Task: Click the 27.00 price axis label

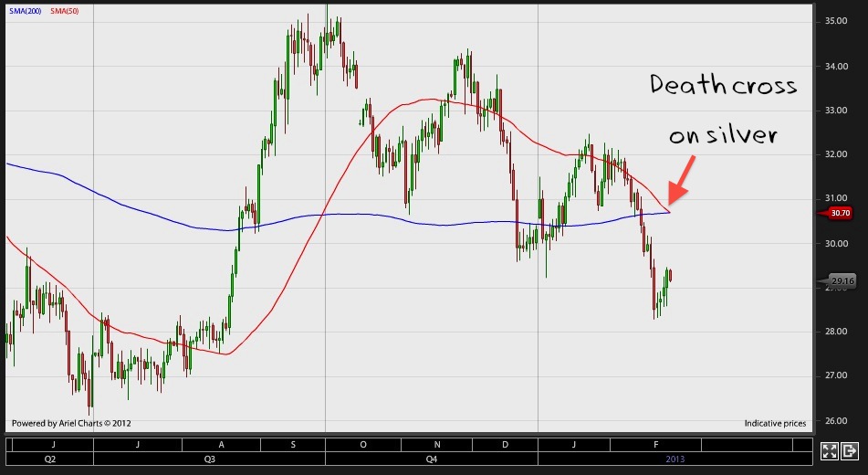Action: tap(836, 375)
